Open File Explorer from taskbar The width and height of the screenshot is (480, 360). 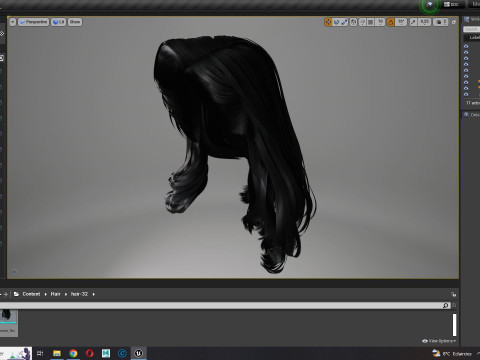point(57,353)
